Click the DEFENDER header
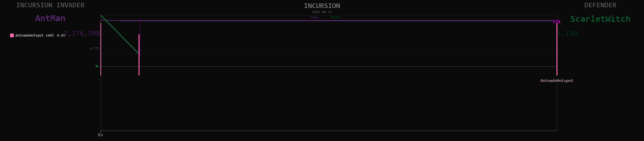This screenshot has height=141, width=644. click(x=600, y=5)
